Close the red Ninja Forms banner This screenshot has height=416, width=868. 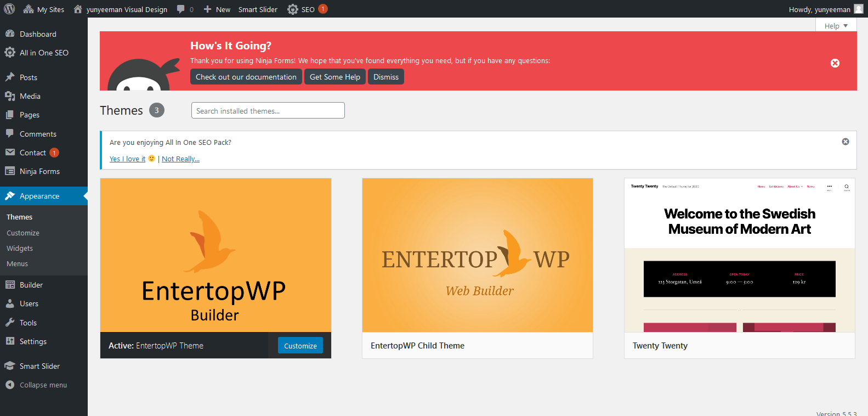[x=835, y=63]
